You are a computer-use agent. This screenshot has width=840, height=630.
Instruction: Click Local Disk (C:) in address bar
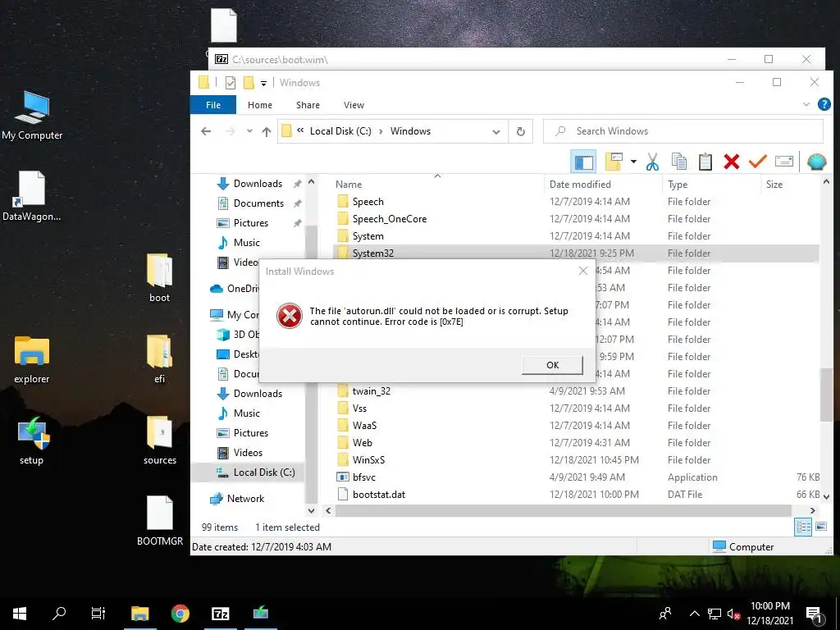click(x=340, y=131)
